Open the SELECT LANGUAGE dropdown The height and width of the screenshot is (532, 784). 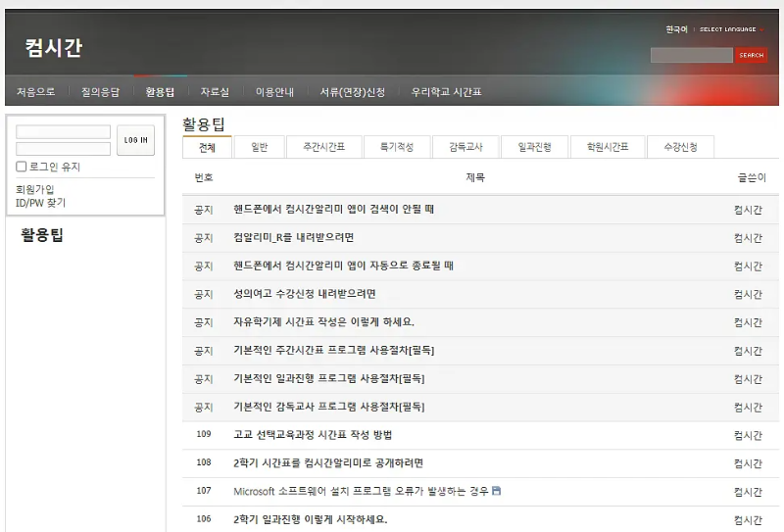[x=731, y=29]
